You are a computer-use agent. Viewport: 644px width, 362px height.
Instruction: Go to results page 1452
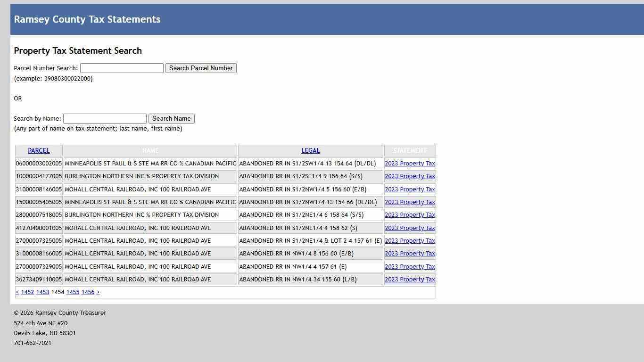(x=27, y=292)
